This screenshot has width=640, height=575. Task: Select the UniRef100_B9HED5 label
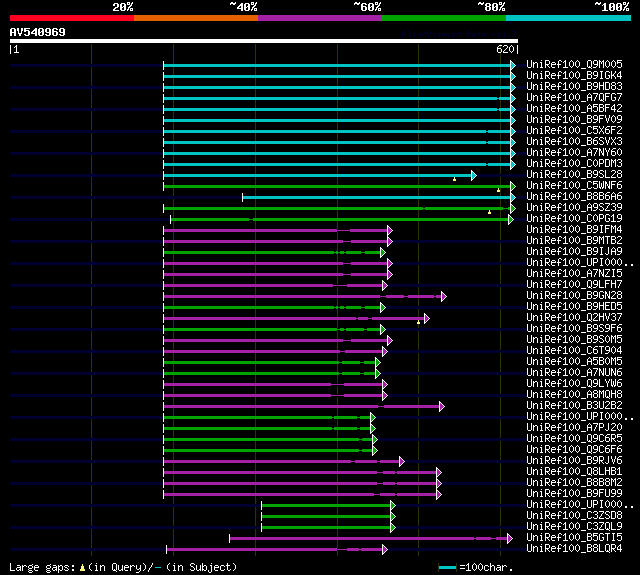coord(574,307)
